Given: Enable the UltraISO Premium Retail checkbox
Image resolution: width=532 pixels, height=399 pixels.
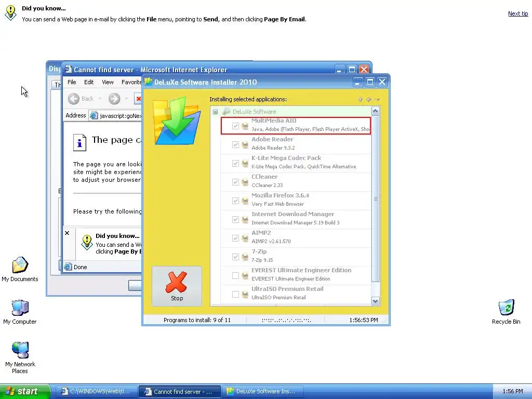Looking at the screenshot, I should pos(235,294).
